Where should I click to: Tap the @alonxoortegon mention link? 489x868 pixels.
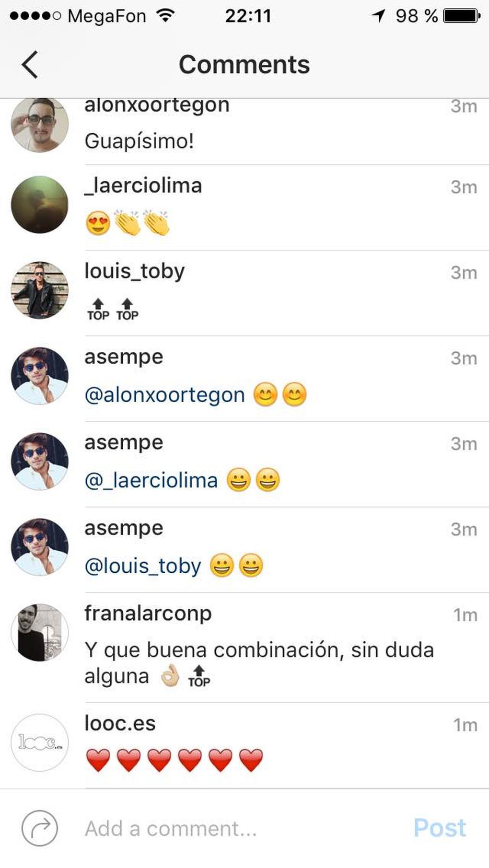(x=164, y=395)
